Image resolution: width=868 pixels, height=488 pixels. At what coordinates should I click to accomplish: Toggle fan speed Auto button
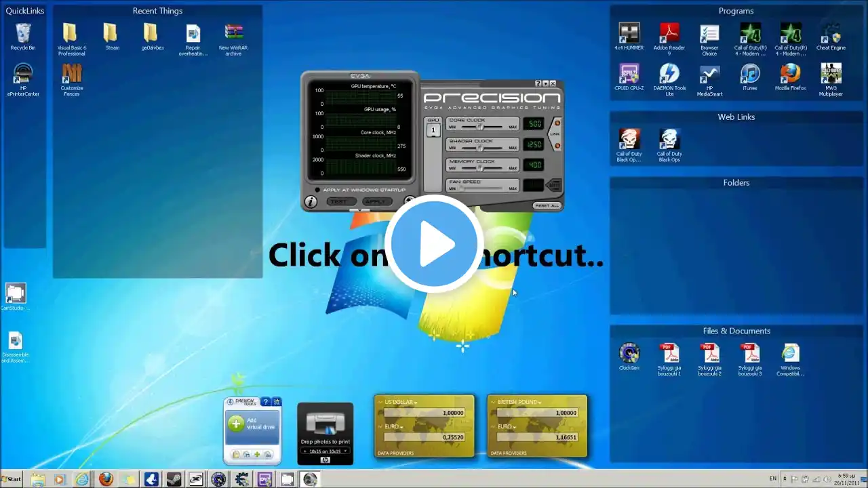click(x=554, y=185)
